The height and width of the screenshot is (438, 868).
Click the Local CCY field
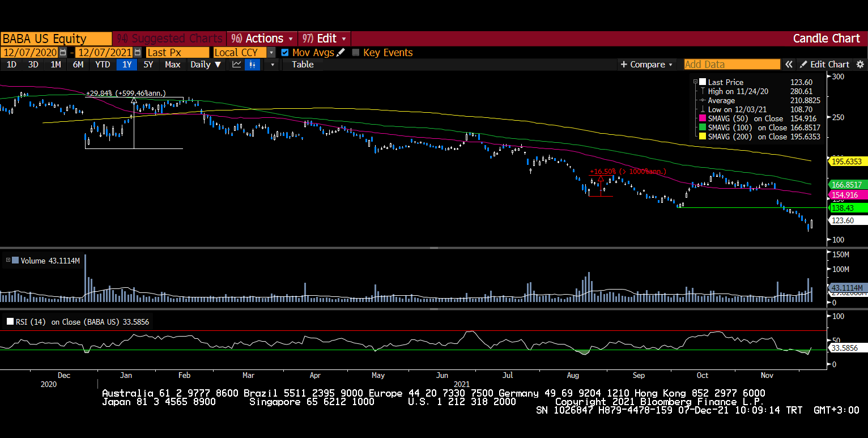coord(240,52)
